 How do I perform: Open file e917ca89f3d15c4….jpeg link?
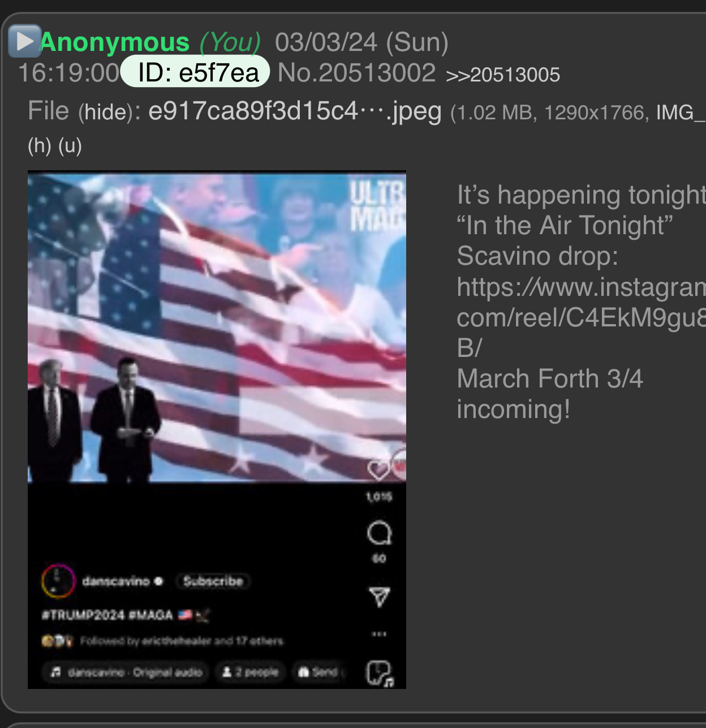(295, 111)
